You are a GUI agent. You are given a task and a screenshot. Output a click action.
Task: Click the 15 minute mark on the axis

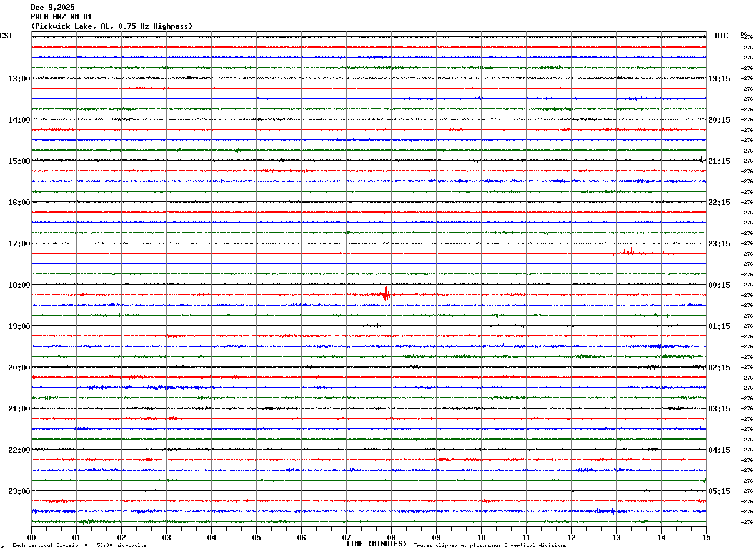point(705,537)
